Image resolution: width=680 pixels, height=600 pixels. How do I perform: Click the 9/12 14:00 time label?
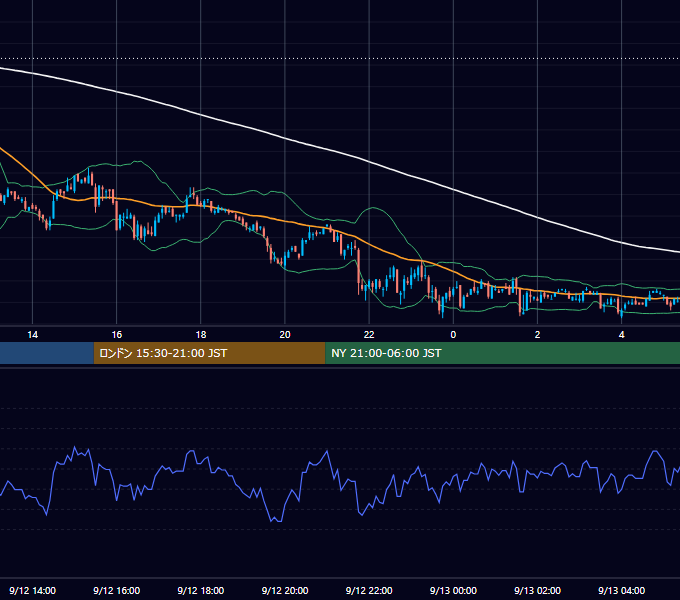point(33,590)
